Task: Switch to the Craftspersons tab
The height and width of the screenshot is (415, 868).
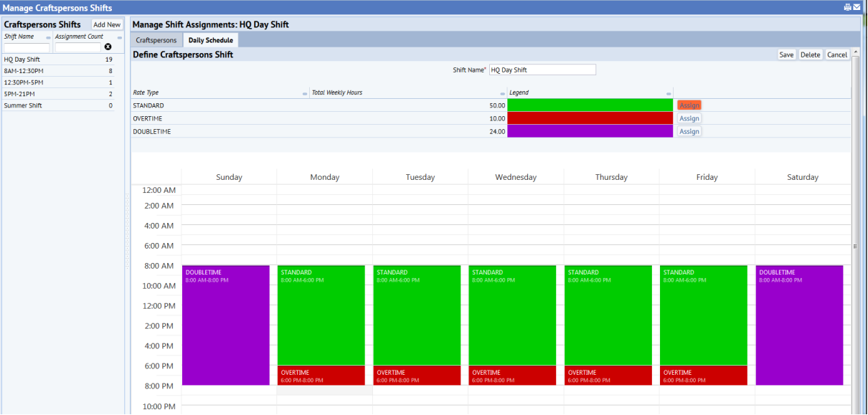Action: [156, 40]
